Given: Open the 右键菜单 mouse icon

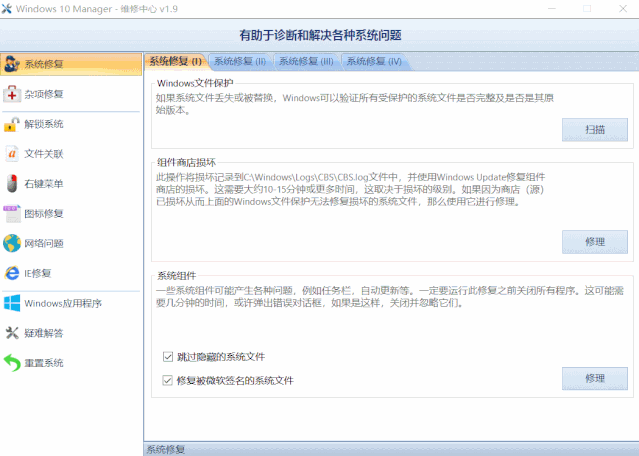Looking at the screenshot, I should pyautogui.click(x=12, y=184).
